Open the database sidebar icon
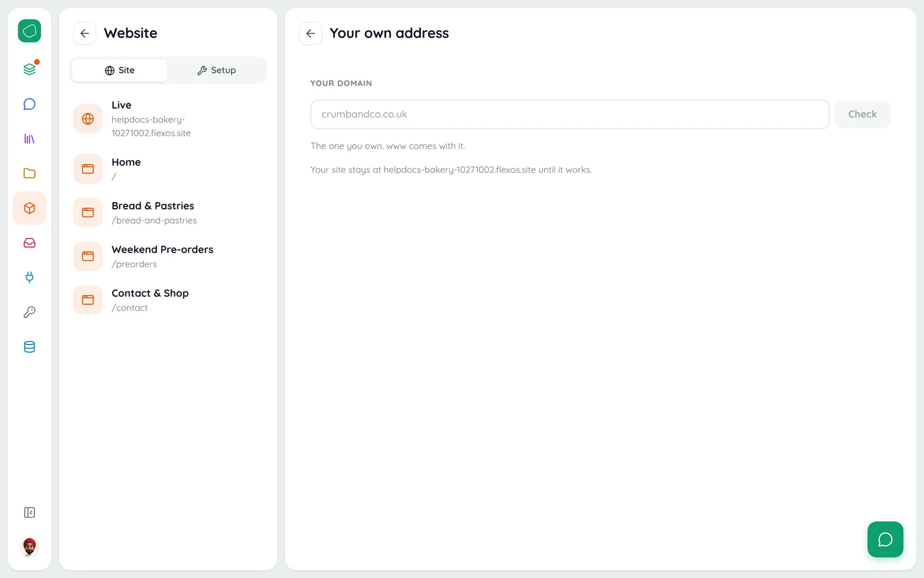The image size is (924, 578). [x=29, y=347]
